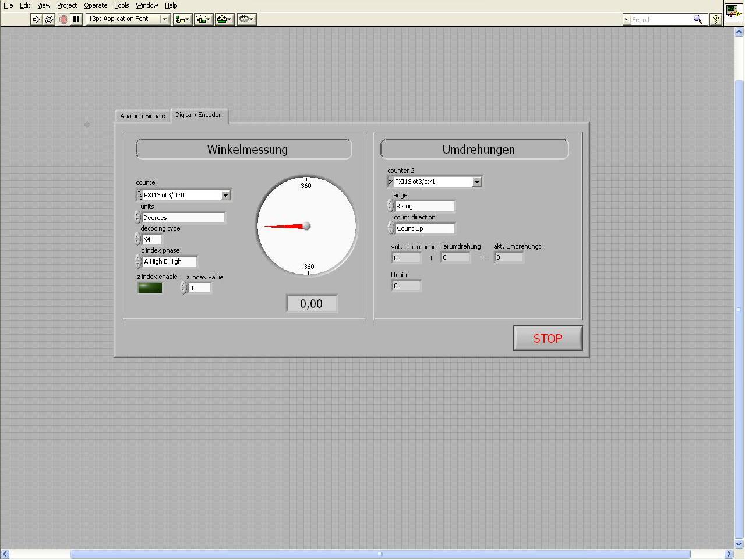Click the decoding type X4 stepper
745x560 pixels.
point(137,239)
